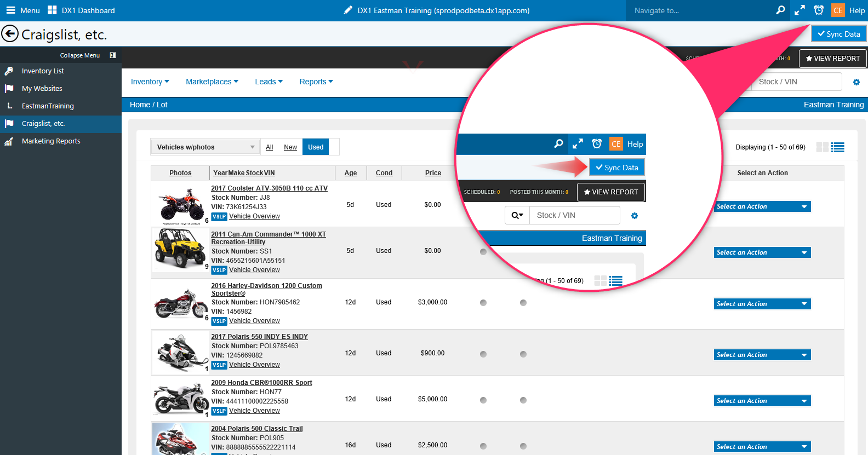Click the VSLP badge for the Coolster ATV
The width and height of the screenshot is (868, 455).
pos(219,217)
